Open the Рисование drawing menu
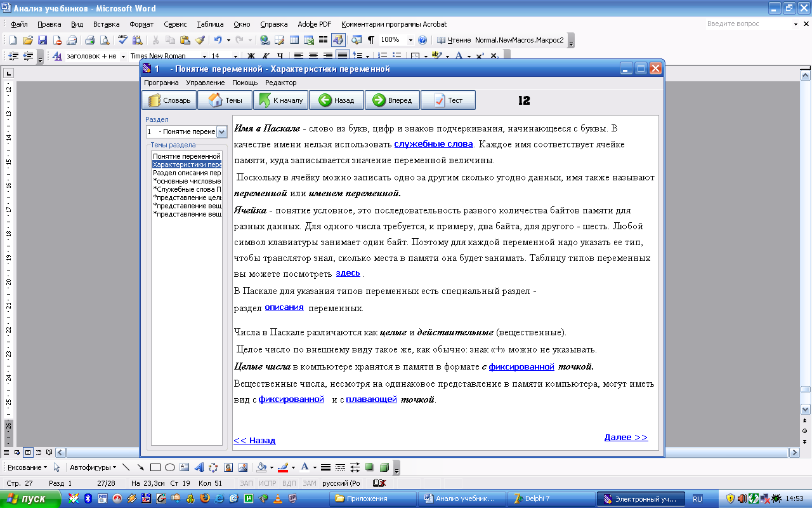 pyautogui.click(x=27, y=467)
